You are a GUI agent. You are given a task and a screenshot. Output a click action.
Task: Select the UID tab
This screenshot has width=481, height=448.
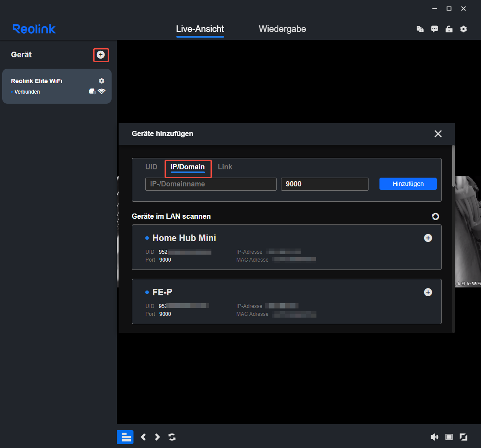(151, 167)
